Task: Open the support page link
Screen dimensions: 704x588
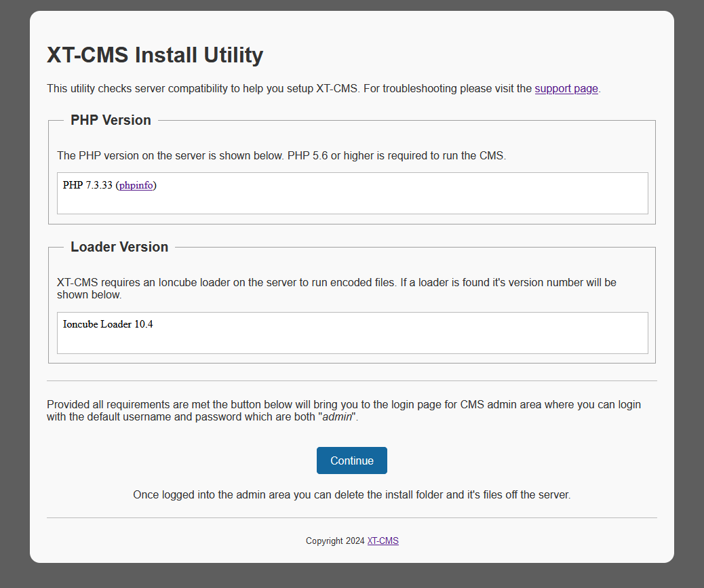Action: pyautogui.click(x=566, y=88)
